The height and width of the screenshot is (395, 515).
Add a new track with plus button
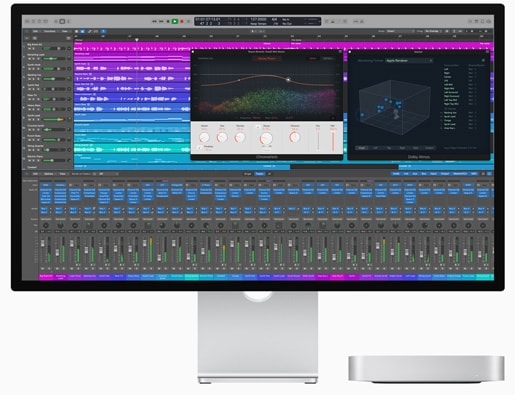[x=27, y=38]
